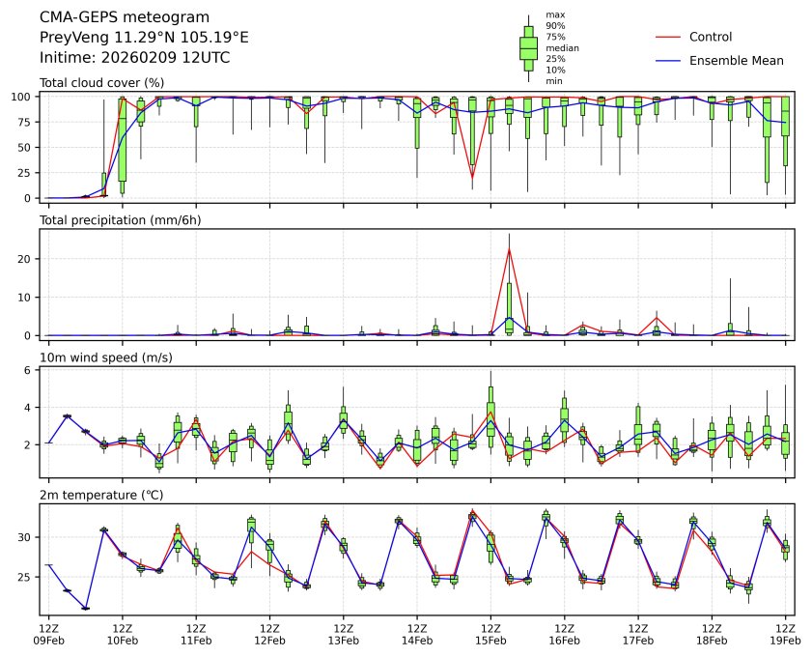Screen dimensions: 812x657
Task: Select the Ensemble Mean legend label
Action: [x=736, y=60]
